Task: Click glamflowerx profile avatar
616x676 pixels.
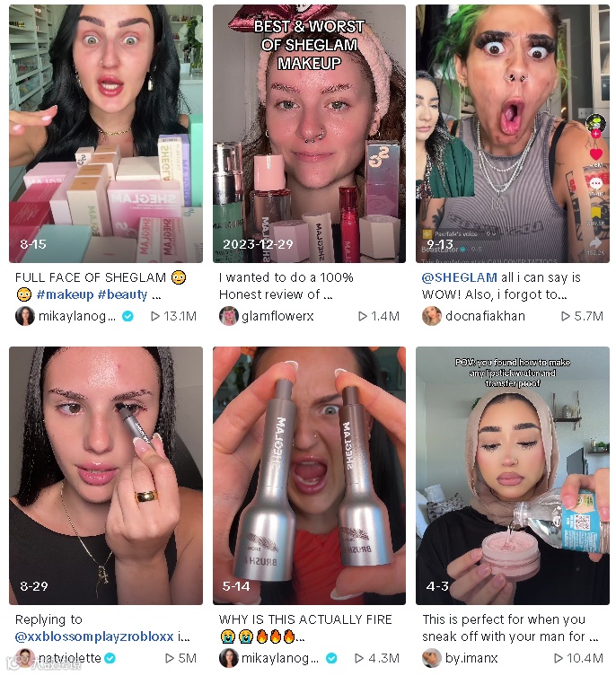Action: click(x=229, y=316)
